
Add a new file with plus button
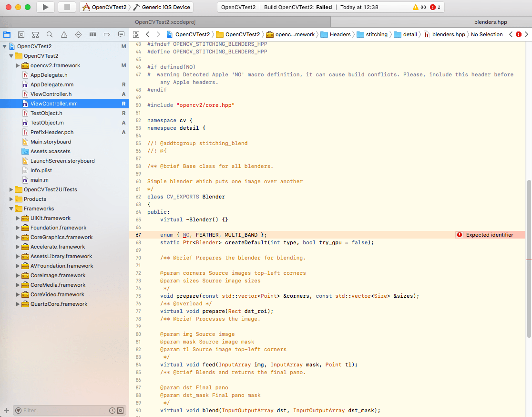pyautogui.click(x=6, y=410)
